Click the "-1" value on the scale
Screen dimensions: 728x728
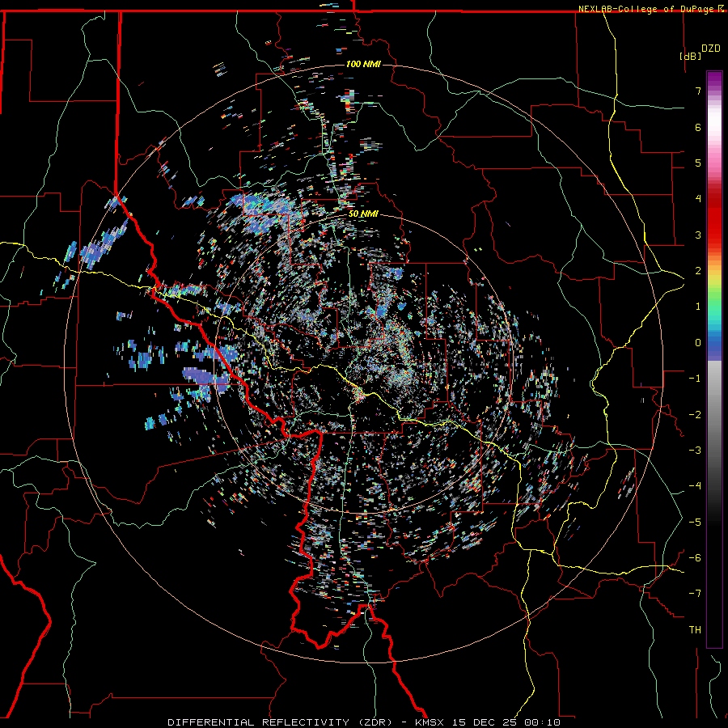(695, 379)
